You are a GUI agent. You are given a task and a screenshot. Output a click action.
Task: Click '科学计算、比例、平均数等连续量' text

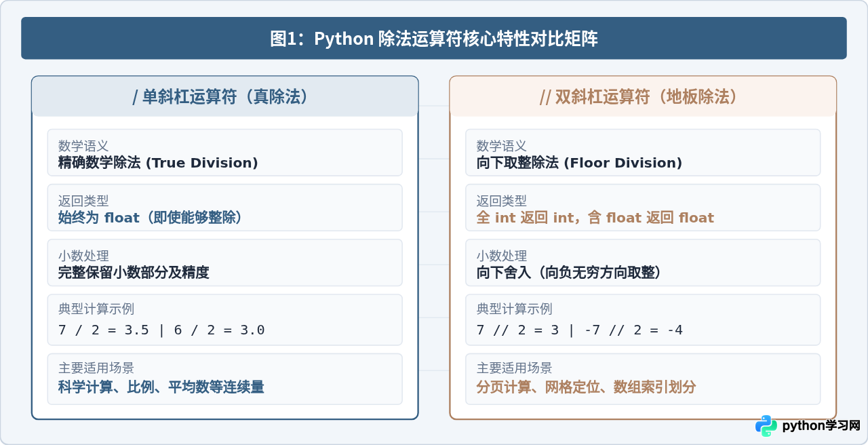pos(161,387)
